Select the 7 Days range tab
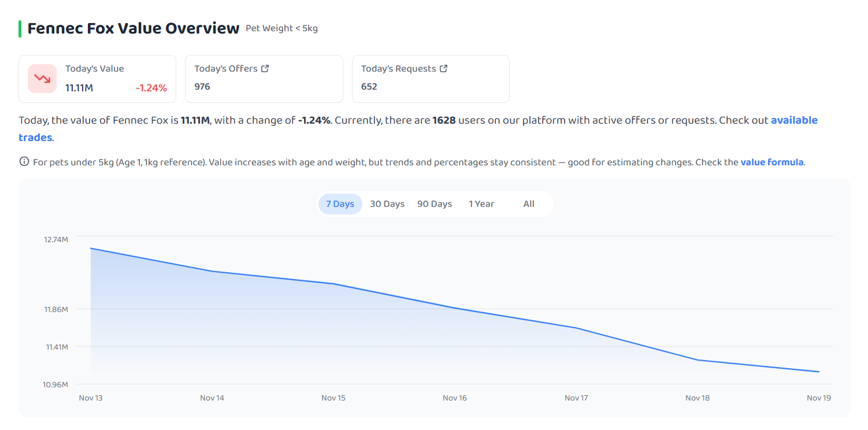Screen dimensions: 868x430 click(x=340, y=204)
